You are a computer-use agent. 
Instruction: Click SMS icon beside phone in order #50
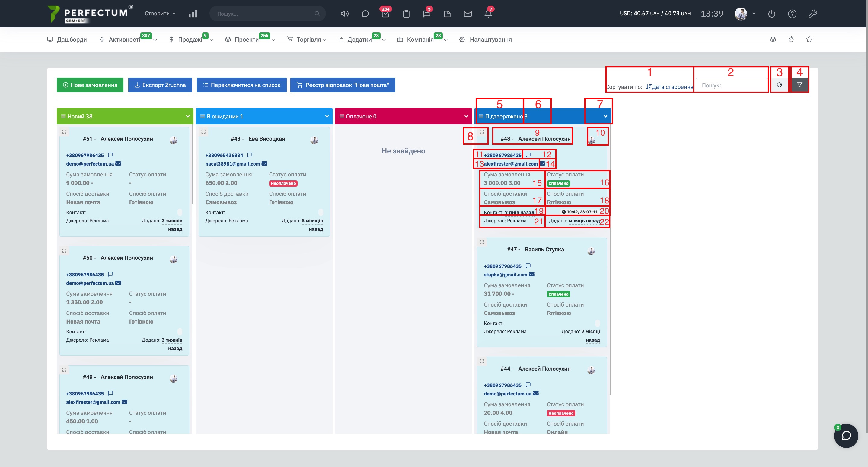point(110,275)
